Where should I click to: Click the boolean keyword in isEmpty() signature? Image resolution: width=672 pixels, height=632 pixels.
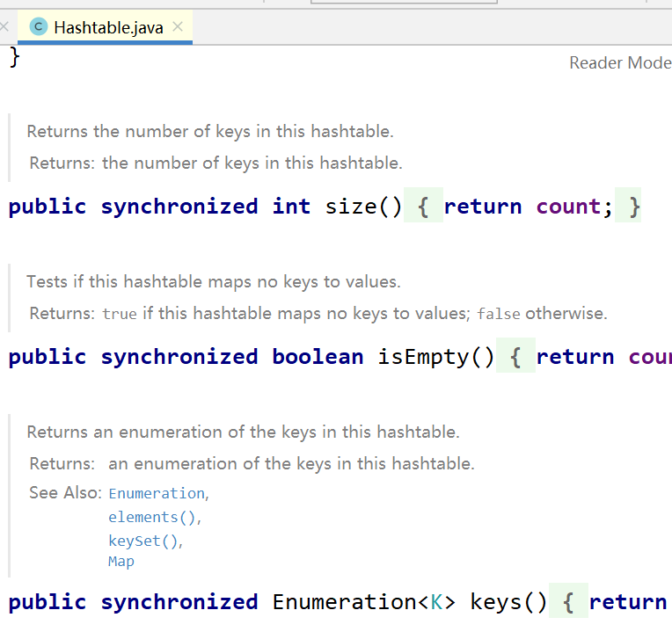pos(318,357)
